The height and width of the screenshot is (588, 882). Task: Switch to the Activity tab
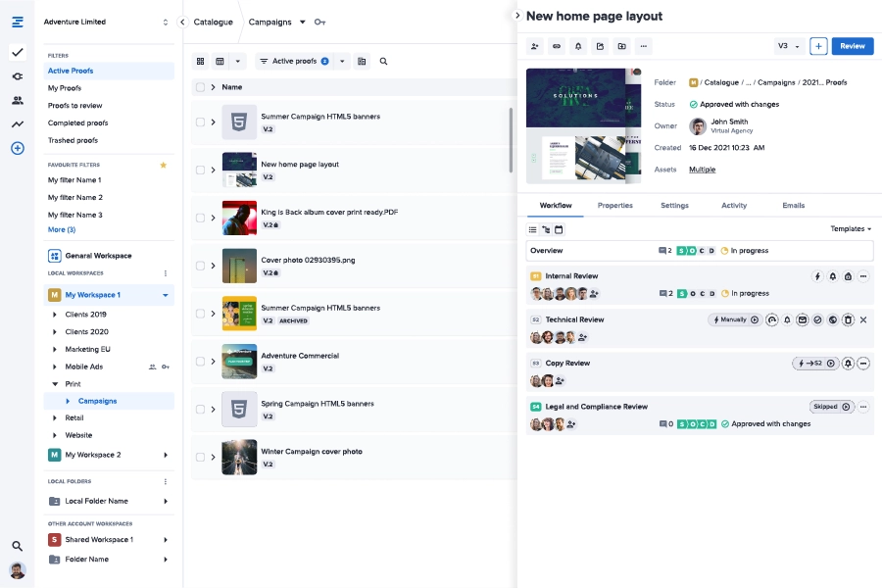733,206
